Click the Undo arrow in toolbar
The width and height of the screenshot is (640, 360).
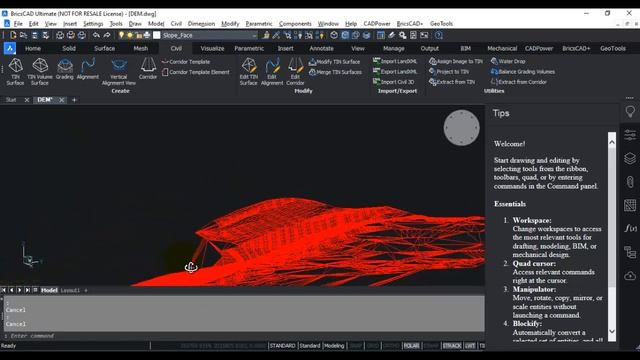pyautogui.click(x=96, y=36)
